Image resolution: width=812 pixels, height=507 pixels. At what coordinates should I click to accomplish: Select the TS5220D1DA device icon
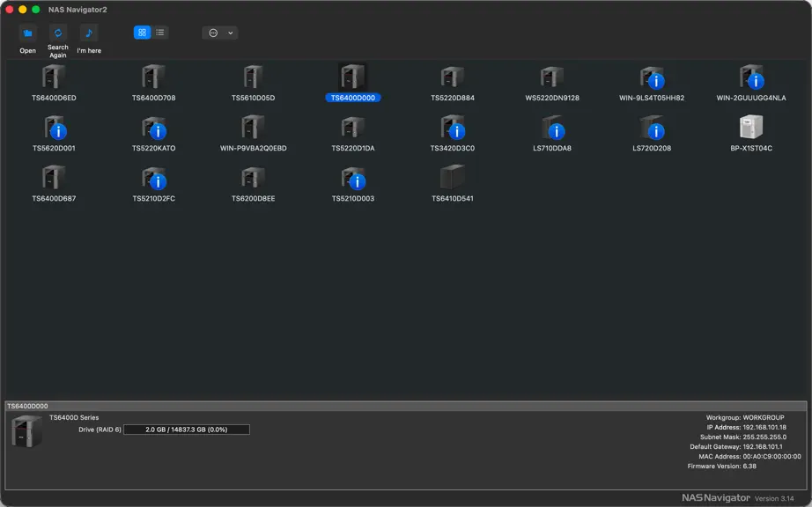352,128
